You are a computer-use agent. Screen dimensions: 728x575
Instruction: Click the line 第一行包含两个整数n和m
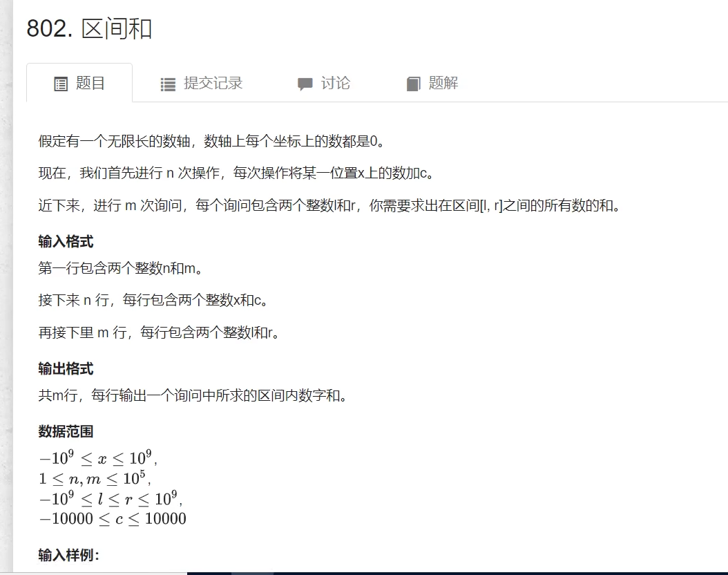point(120,268)
